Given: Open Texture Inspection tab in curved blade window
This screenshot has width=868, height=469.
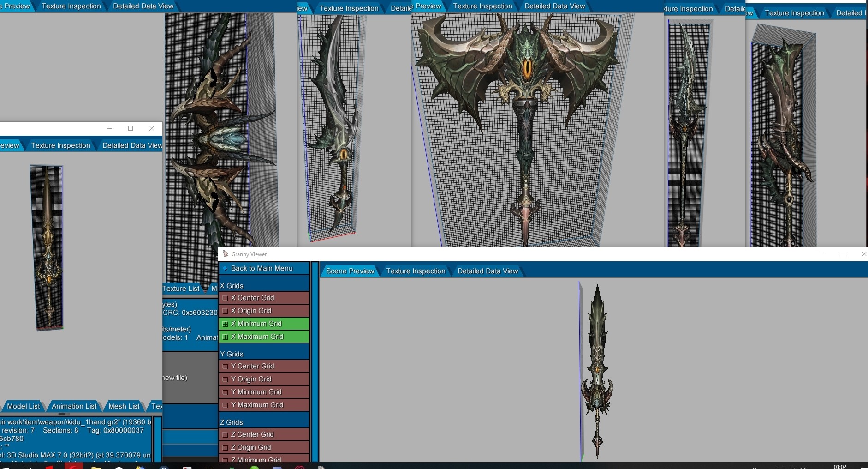Looking at the screenshot, I should coord(349,8).
